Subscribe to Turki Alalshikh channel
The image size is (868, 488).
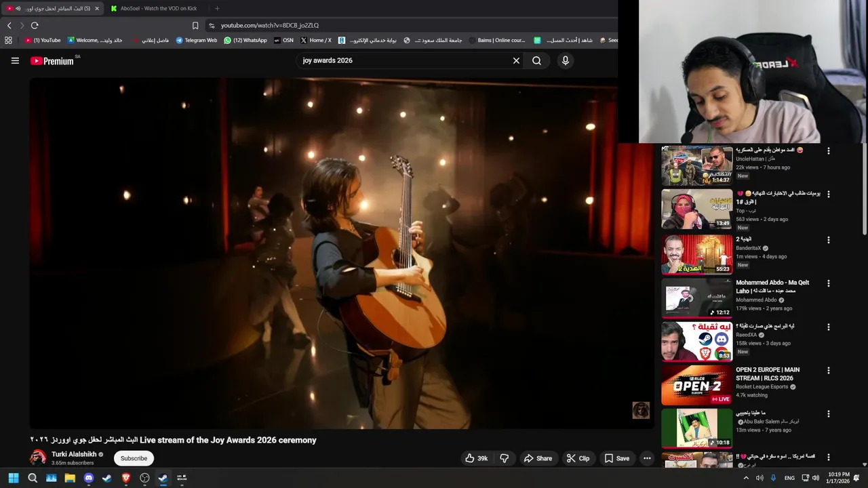(134, 458)
